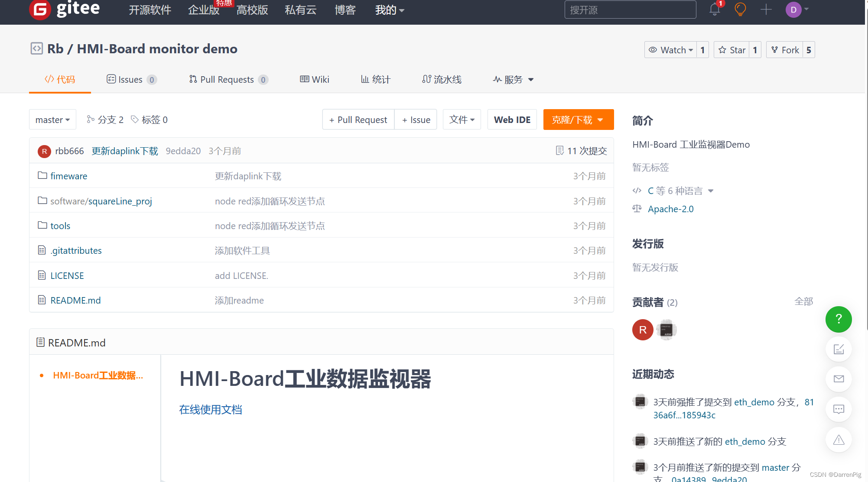
Task: Click the 搜开源 search field
Action: [x=630, y=10]
